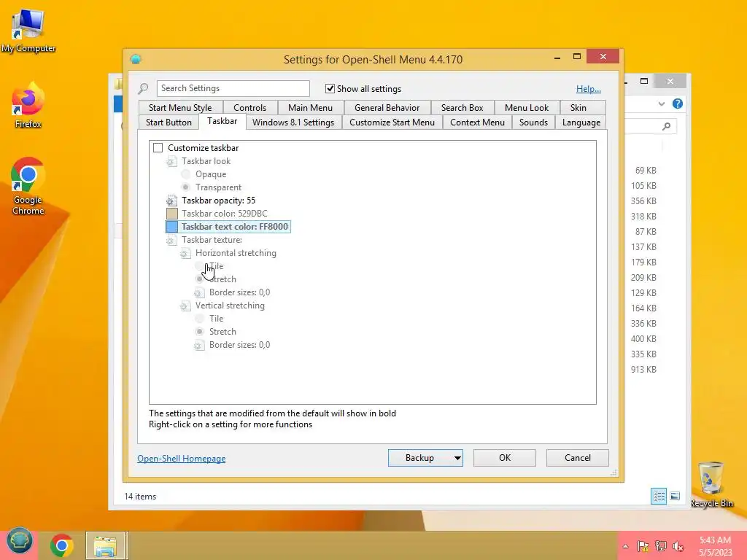Click the gear icon next to Taskbar opacity
The height and width of the screenshot is (560, 747).
tap(171, 201)
